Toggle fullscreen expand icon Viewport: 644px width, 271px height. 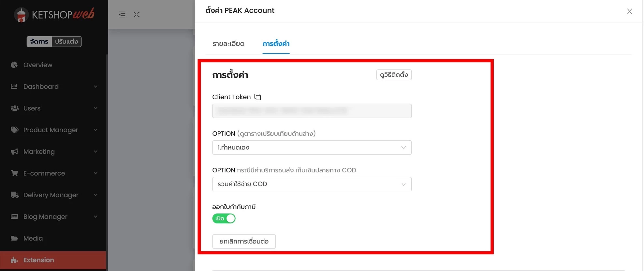coord(137,14)
